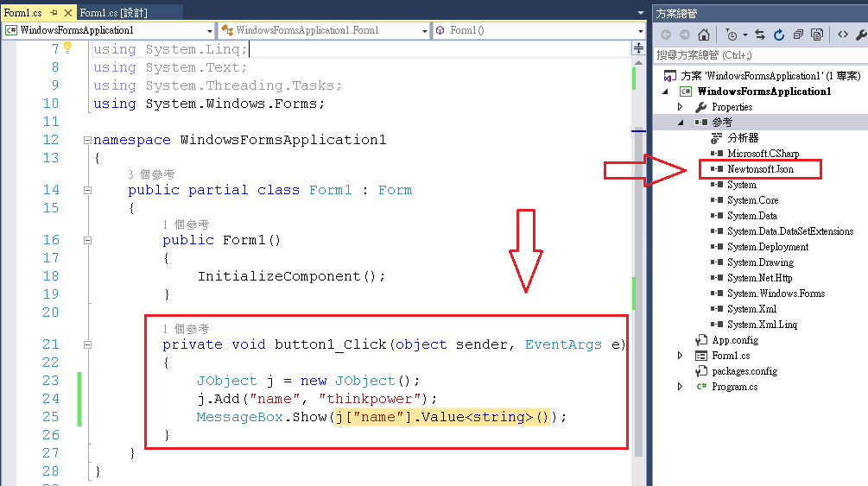Screen dimensions: 868x486
Task: Collapse the Form1 class block on line 14
Action: point(87,190)
